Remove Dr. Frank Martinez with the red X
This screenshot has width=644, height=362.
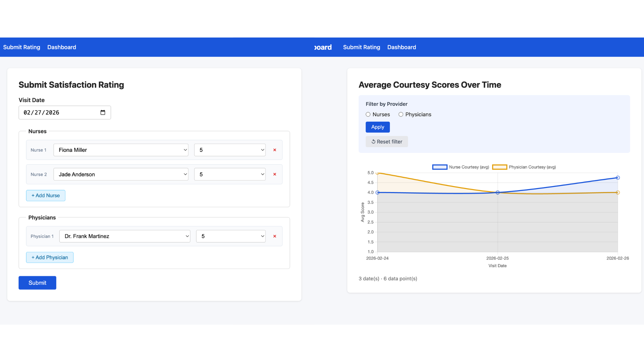[274, 236]
